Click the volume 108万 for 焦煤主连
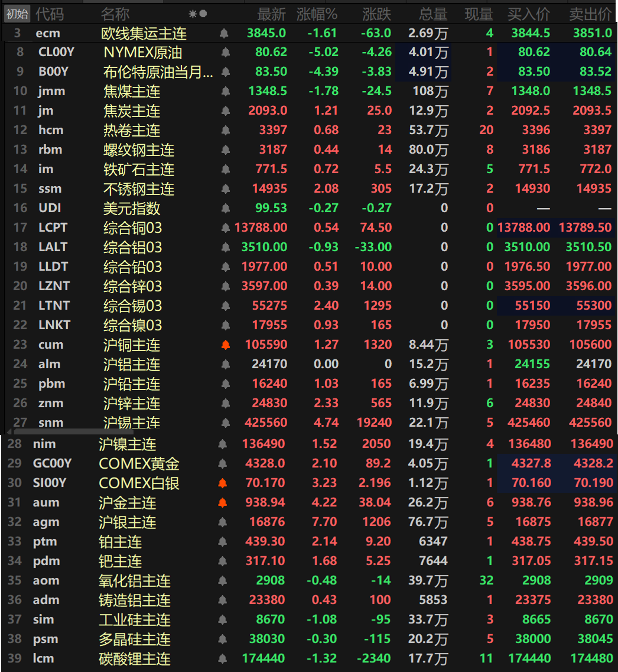The width and height of the screenshot is (618, 672). [430, 91]
